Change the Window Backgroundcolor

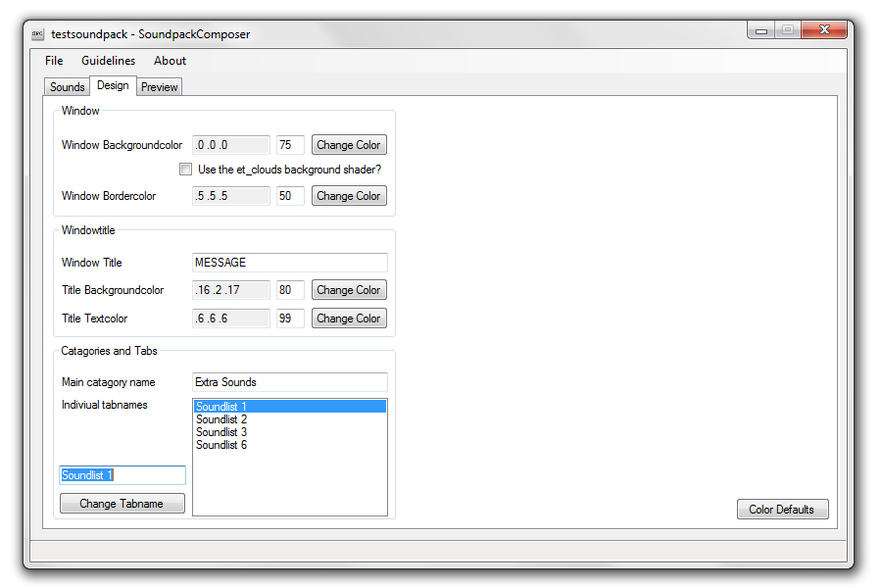tap(349, 145)
